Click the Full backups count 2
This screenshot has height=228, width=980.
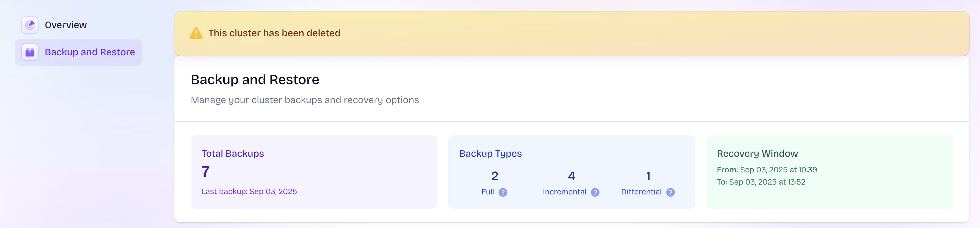click(494, 176)
